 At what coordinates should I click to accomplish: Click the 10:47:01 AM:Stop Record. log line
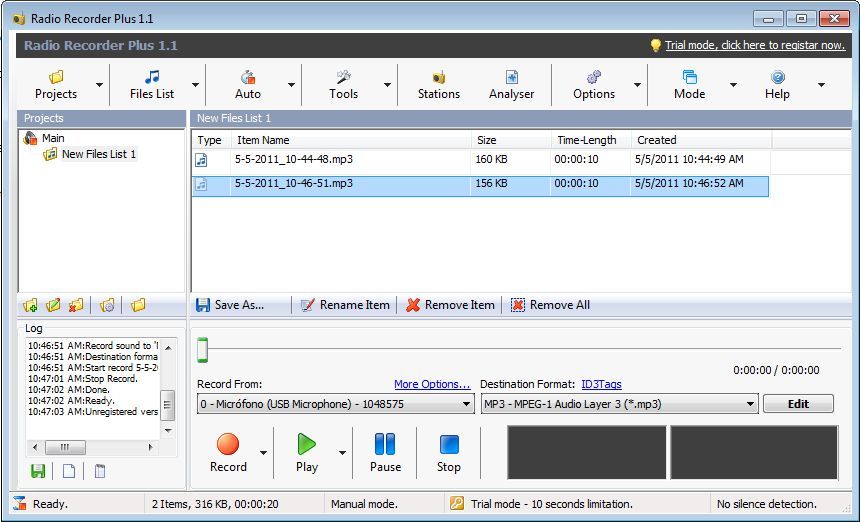(x=83, y=379)
